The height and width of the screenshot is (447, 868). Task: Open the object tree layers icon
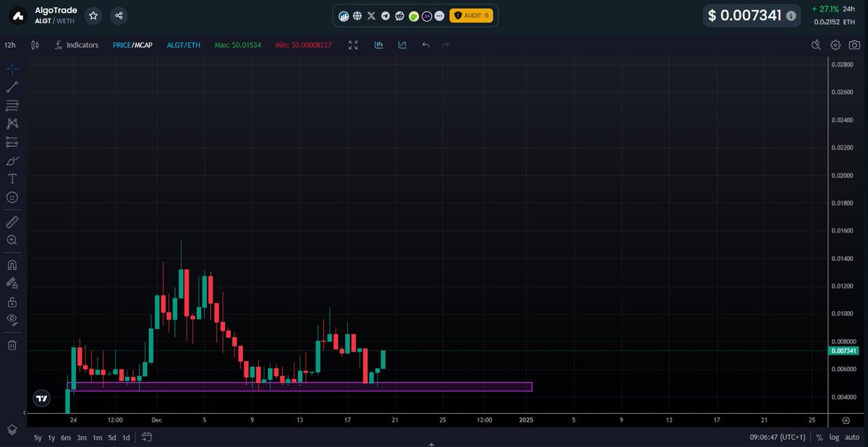click(x=12, y=429)
